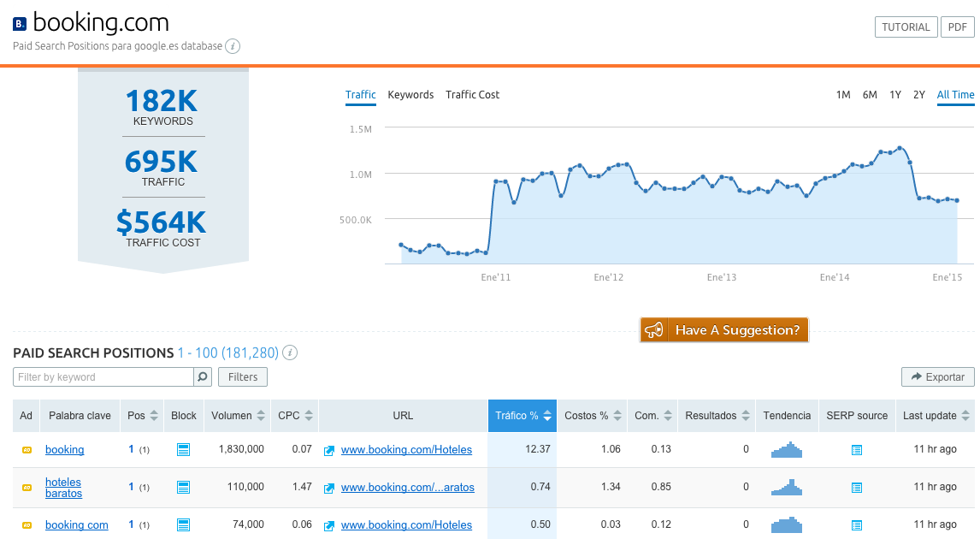Sort by the Tráfico % column
The image size is (980, 539).
tap(547, 416)
